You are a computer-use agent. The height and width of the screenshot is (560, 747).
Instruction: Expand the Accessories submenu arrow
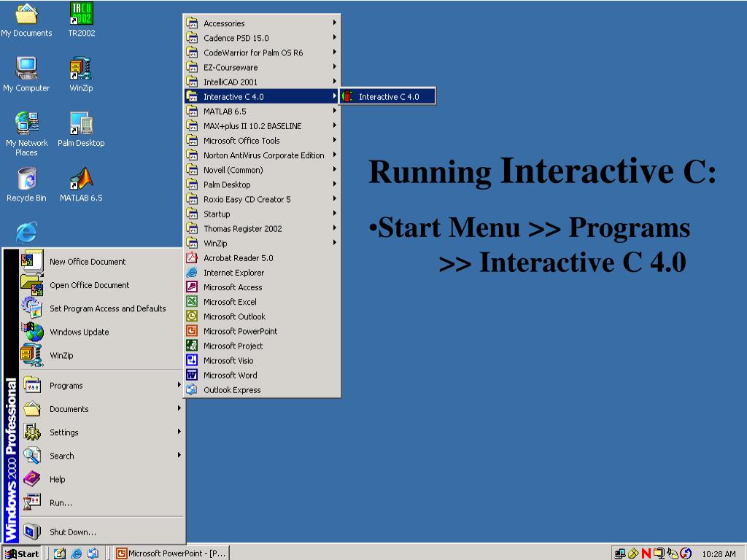click(x=334, y=23)
